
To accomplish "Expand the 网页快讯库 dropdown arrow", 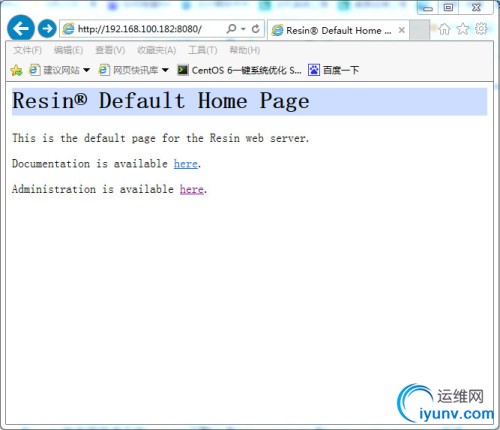I will (165, 70).
